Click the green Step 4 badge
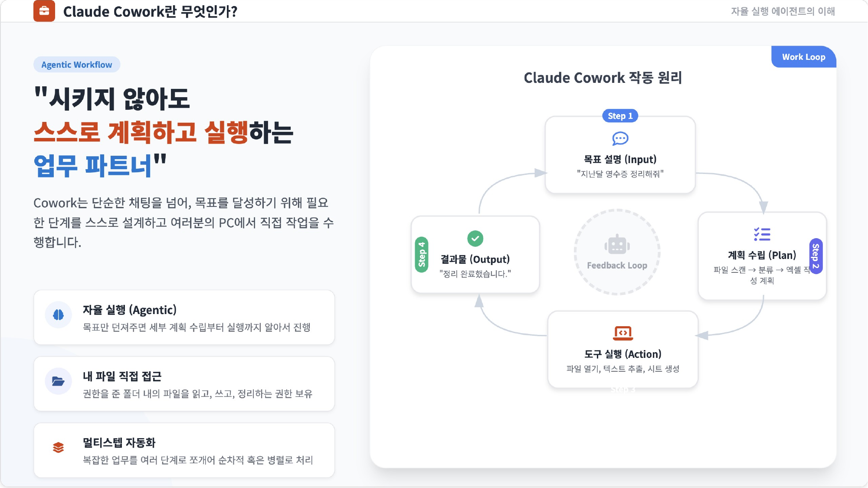The width and height of the screenshot is (868, 488). [x=422, y=255]
